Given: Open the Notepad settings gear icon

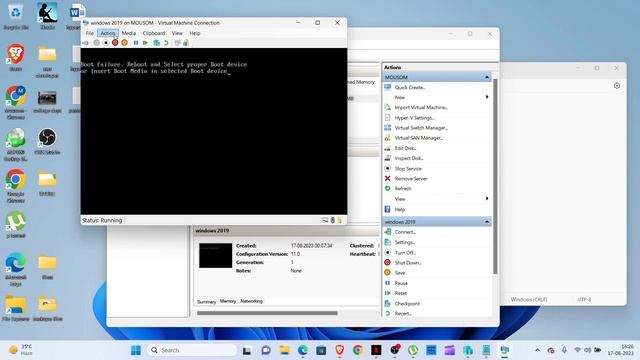Looking at the screenshot, I should point(617,86).
